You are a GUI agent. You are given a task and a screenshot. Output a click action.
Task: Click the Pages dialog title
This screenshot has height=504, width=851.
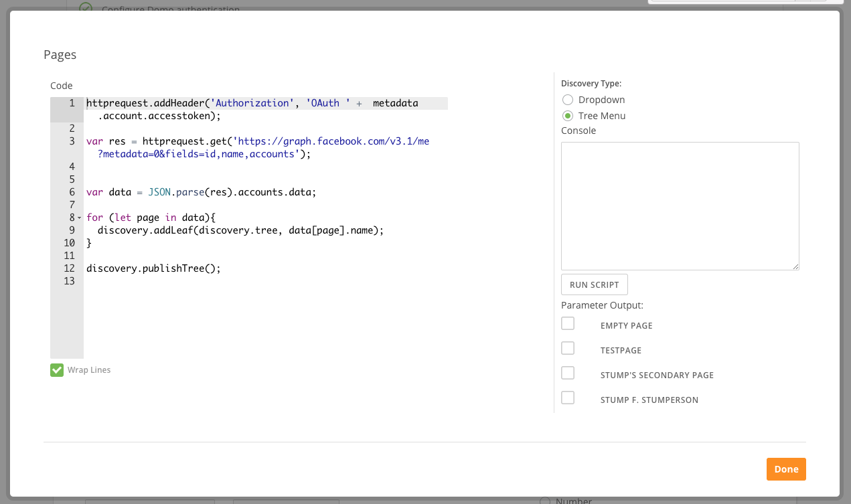click(x=60, y=55)
